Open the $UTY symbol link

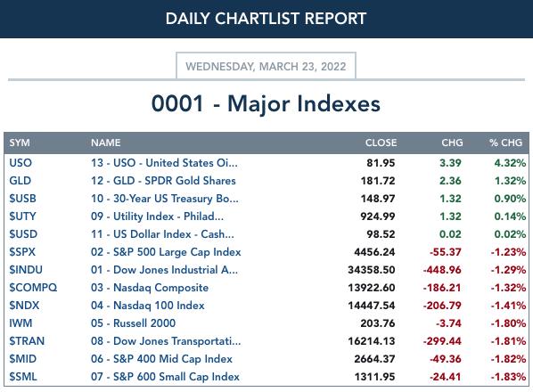click(22, 216)
